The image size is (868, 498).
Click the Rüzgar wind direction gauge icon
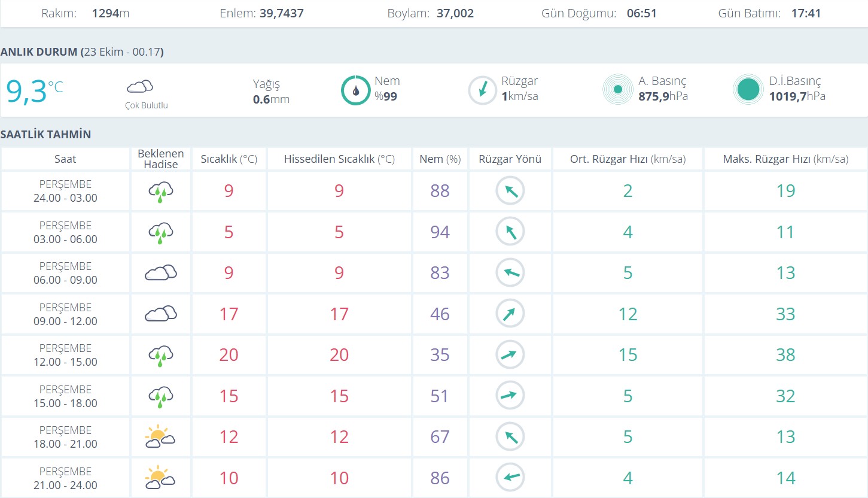coord(482,91)
